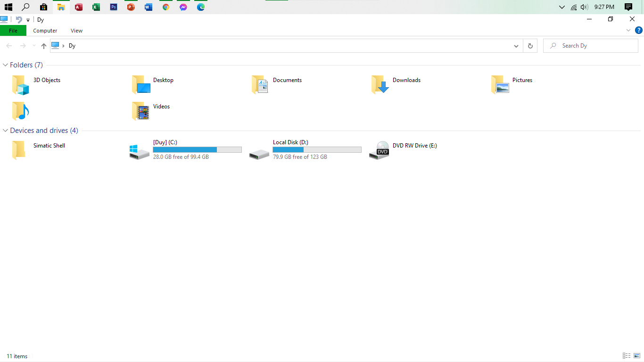Viewport: 644px width, 362px height.
Task: Switch to the Computer ribbon tab
Action: pyautogui.click(x=45, y=30)
